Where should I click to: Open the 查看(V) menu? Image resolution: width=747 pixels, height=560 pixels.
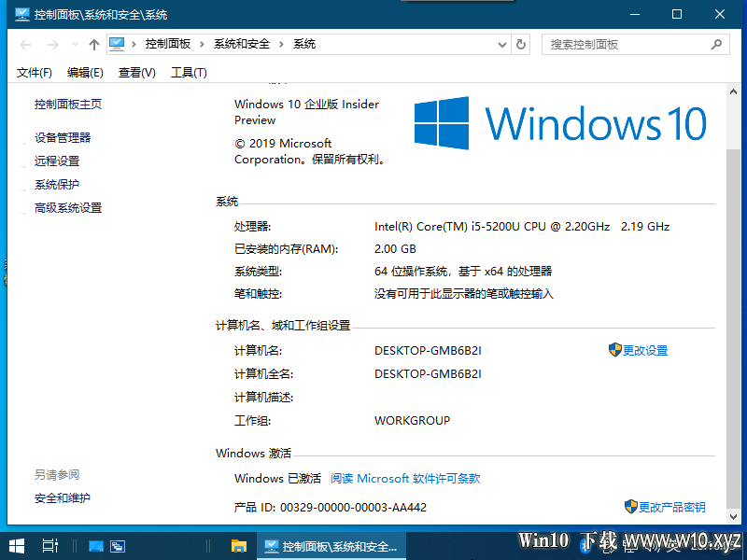(x=137, y=73)
